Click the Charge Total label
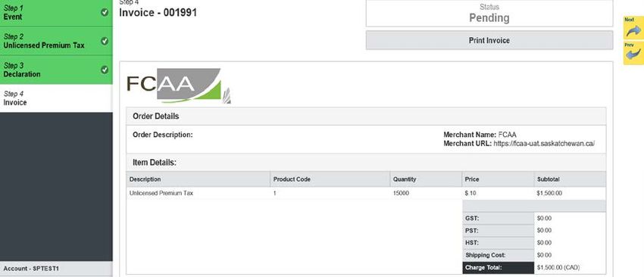 pyautogui.click(x=499, y=268)
